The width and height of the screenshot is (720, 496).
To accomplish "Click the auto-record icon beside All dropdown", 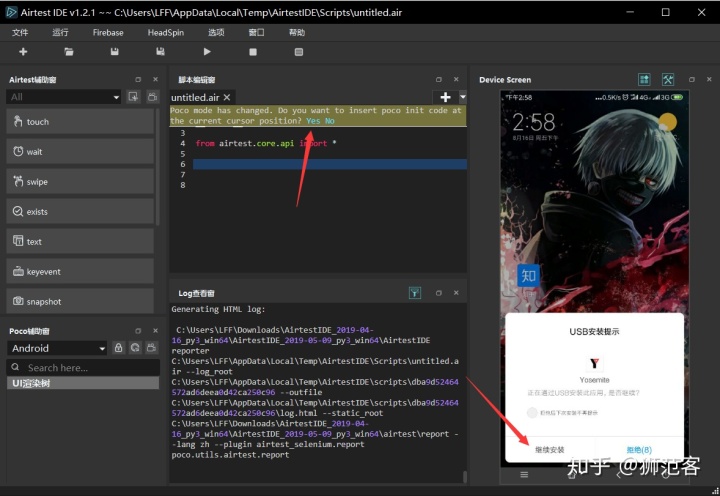I will [x=133, y=96].
